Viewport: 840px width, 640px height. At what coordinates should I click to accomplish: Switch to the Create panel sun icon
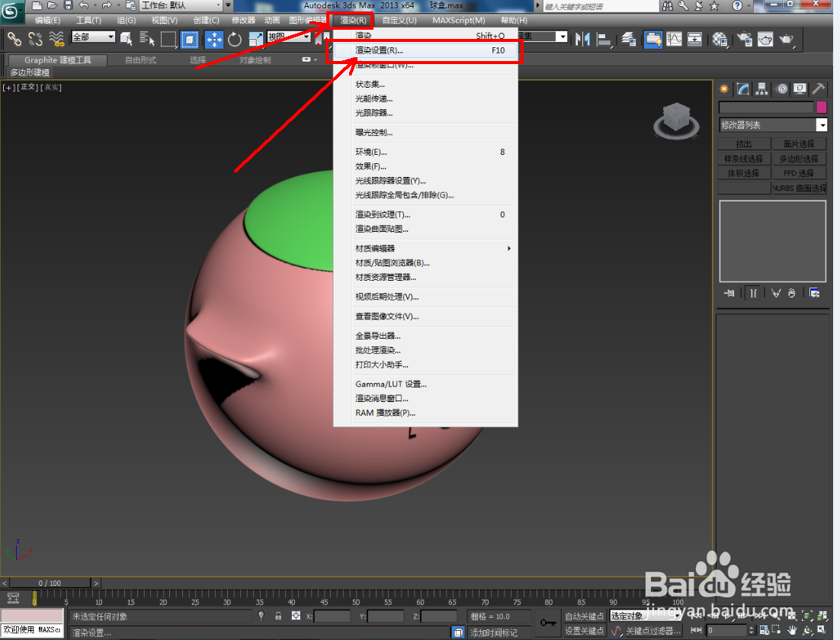pos(724,88)
